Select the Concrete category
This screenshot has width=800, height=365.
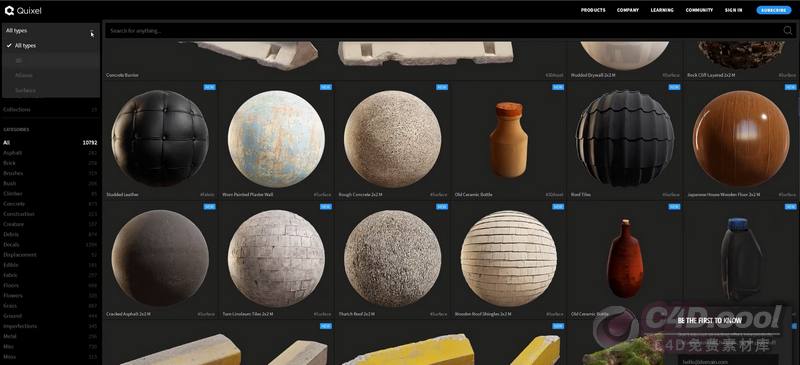(x=50, y=204)
